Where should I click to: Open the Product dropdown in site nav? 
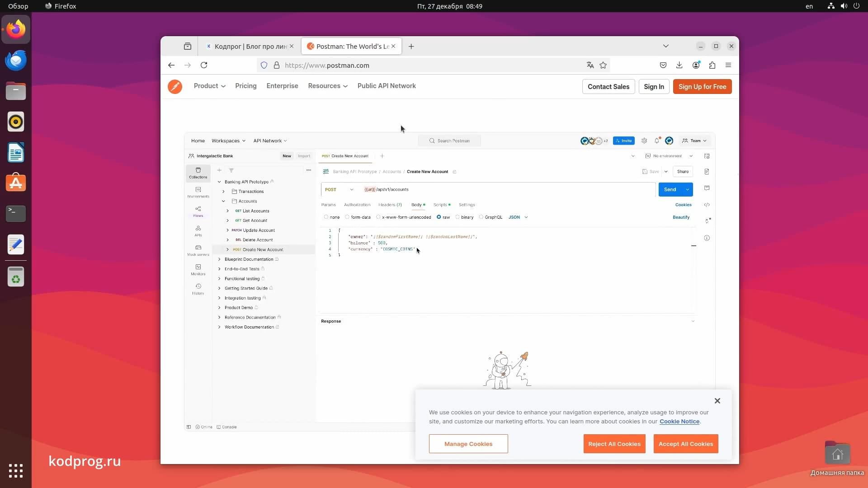209,86
